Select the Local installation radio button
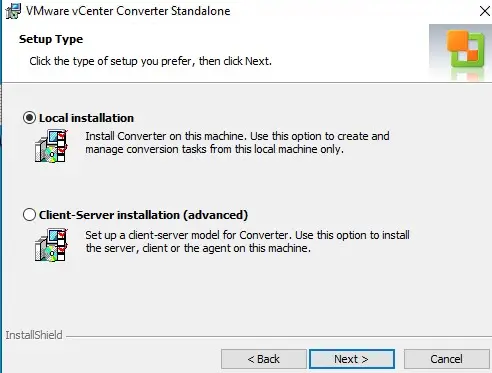492x373 pixels. (29, 118)
